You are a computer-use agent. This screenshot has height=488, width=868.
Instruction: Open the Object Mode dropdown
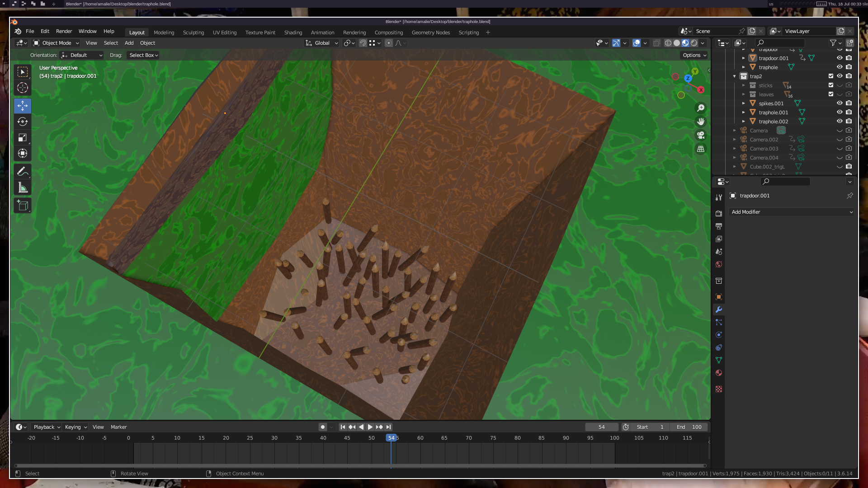pyautogui.click(x=57, y=43)
